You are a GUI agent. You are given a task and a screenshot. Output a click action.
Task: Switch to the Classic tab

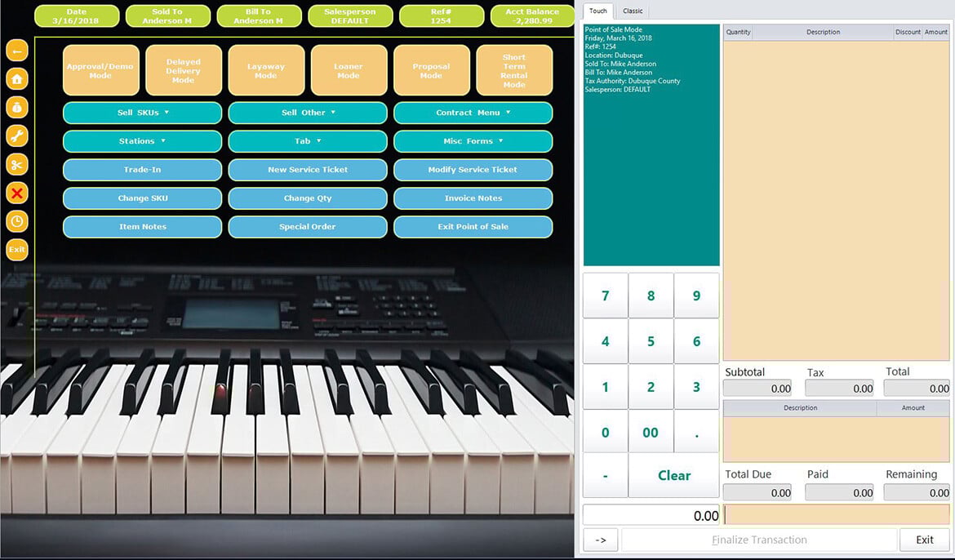633,11
